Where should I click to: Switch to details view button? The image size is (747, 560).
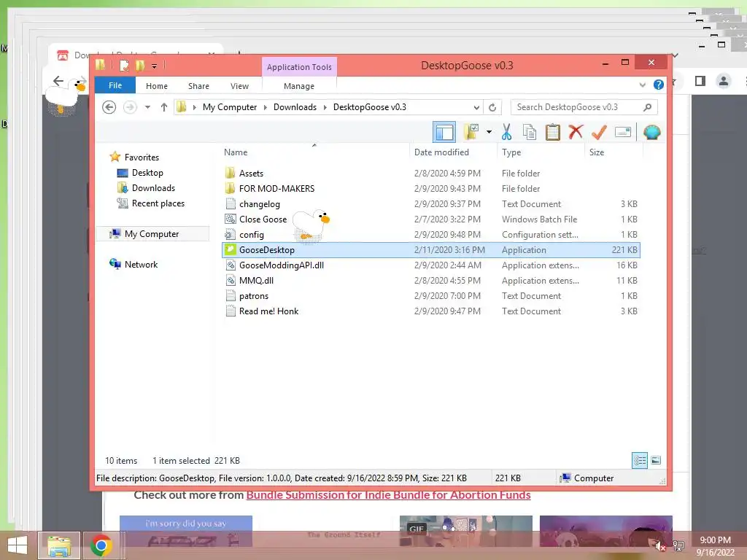coord(639,460)
